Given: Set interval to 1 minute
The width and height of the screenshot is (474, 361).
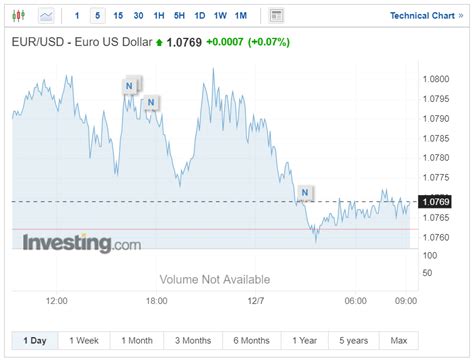Looking at the screenshot, I should (77, 16).
